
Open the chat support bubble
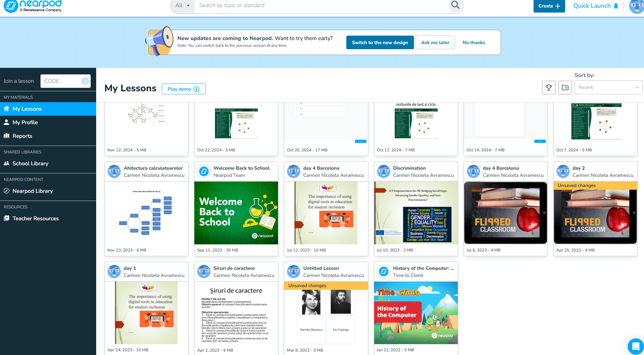tap(635, 346)
